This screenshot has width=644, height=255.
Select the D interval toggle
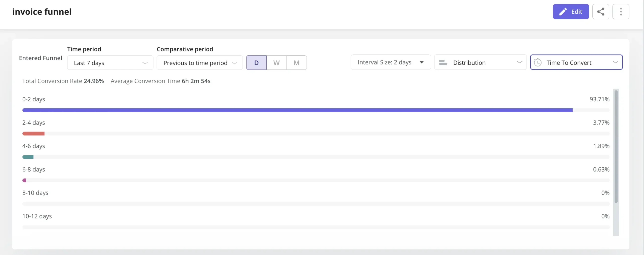pos(256,62)
